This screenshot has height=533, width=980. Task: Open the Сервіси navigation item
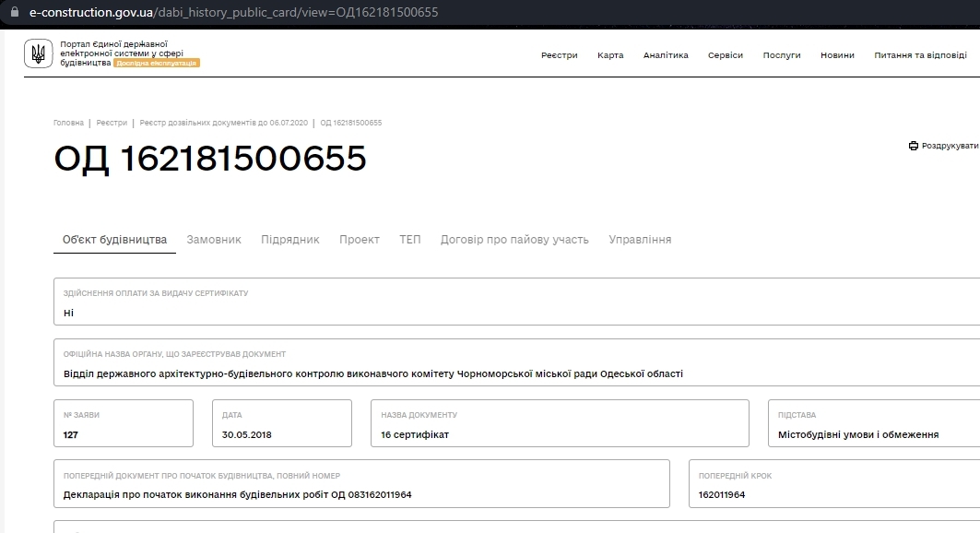725,55
